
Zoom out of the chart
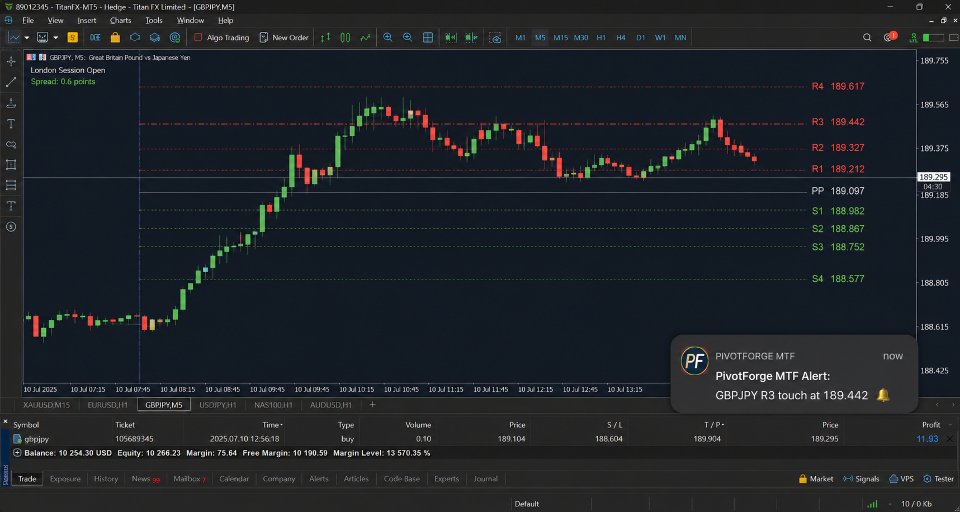[408, 37]
